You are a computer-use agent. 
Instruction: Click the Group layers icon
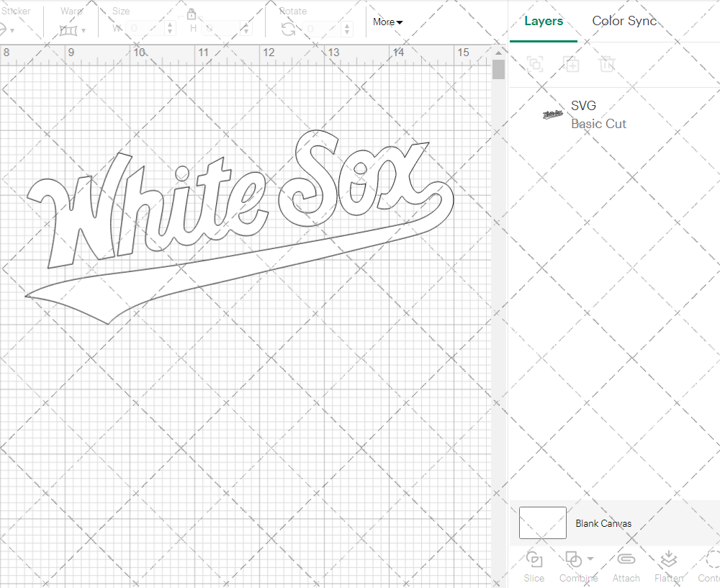pyautogui.click(x=535, y=64)
